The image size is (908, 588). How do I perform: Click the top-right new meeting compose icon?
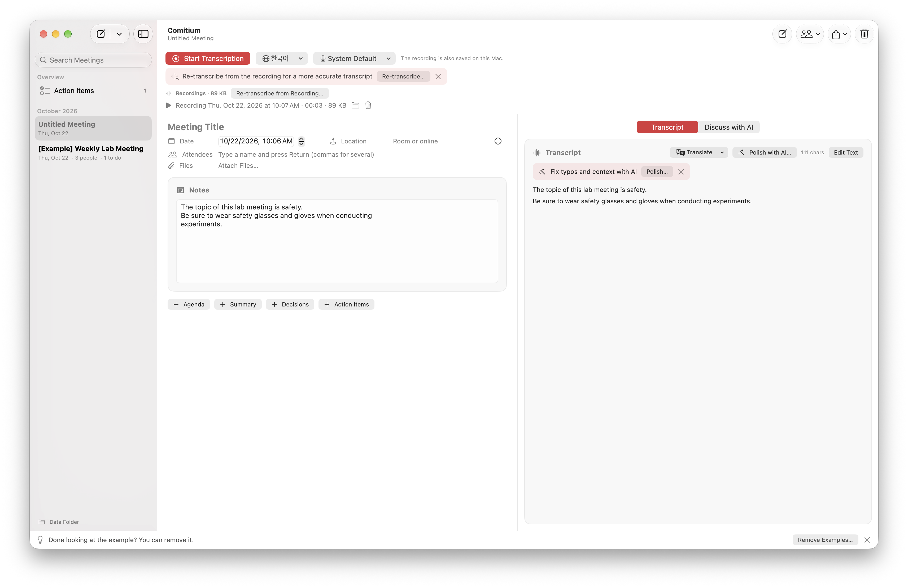(x=783, y=34)
